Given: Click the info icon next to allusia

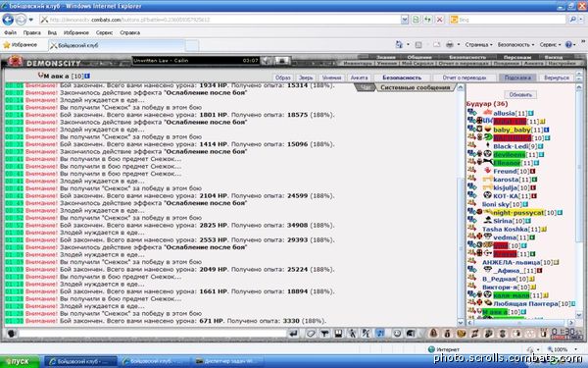Looking at the screenshot, I should point(530,114).
